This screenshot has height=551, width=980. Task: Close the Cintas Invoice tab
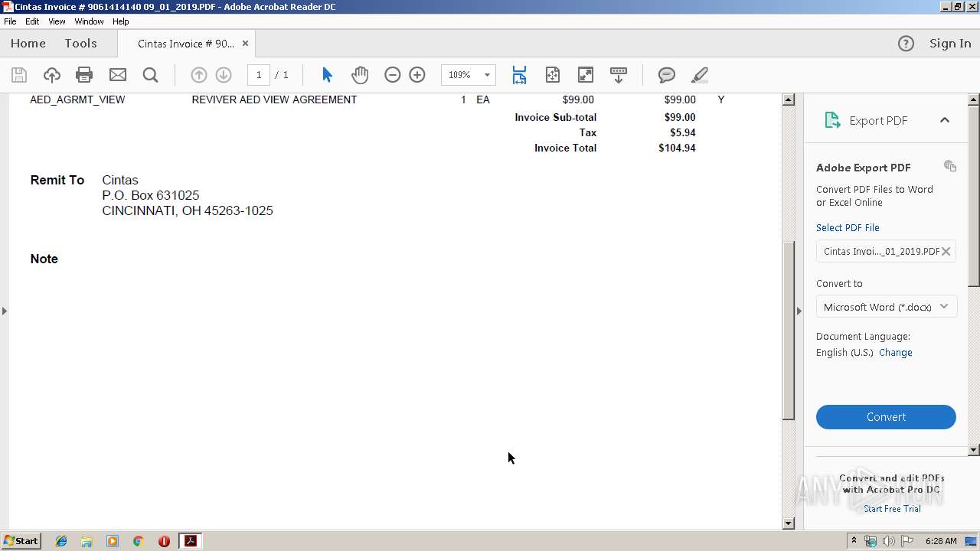pos(245,44)
